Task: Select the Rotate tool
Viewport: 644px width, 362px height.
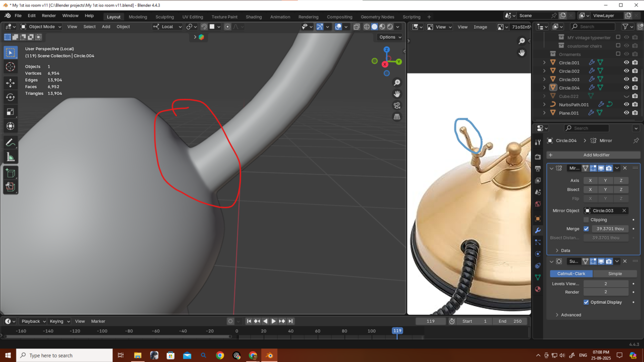Action: tap(10, 97)
